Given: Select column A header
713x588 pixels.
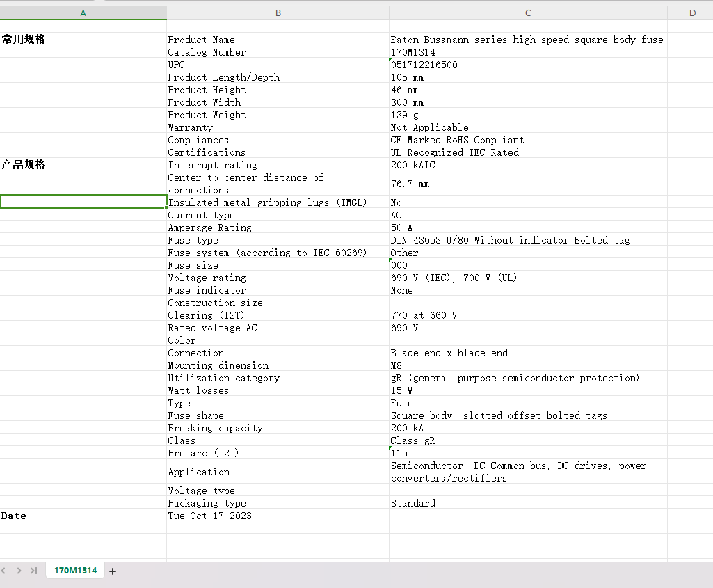Looking at the screenshot, I should pyautogui.click(x=83, y=13).
